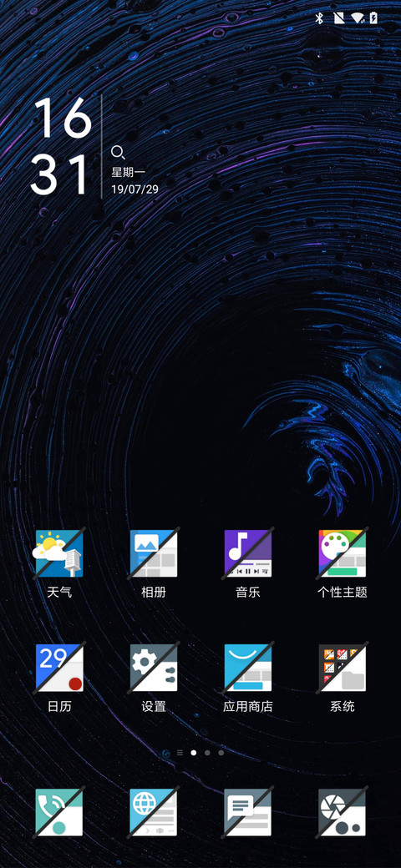Open the 天气 weather app
The width and height of the screenshot is (401, 868).
tap(59, 553)
